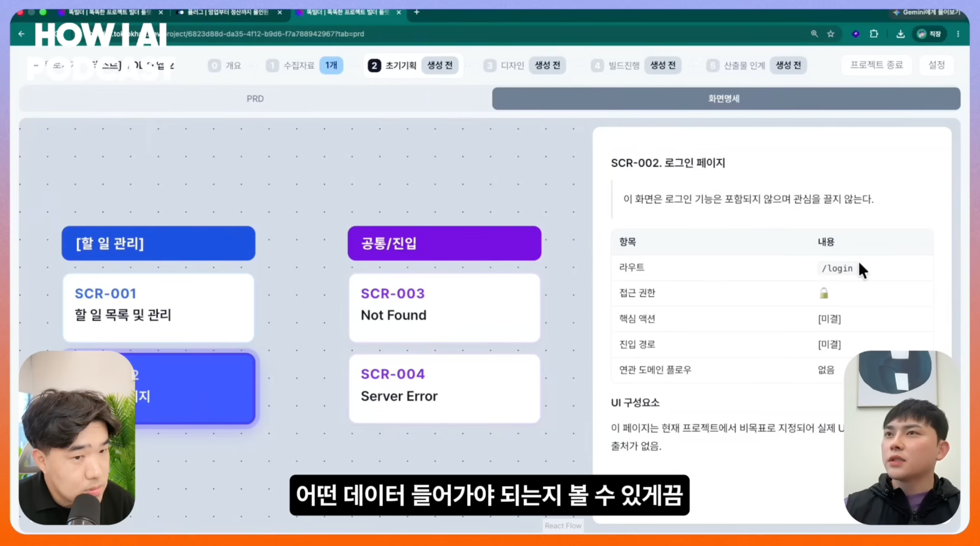Select the 공통/진입 group header

[444, 243]
